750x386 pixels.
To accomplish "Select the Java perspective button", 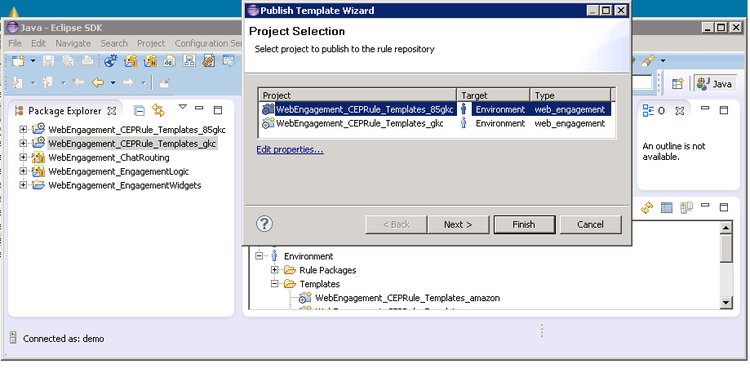I will (714, 84).
